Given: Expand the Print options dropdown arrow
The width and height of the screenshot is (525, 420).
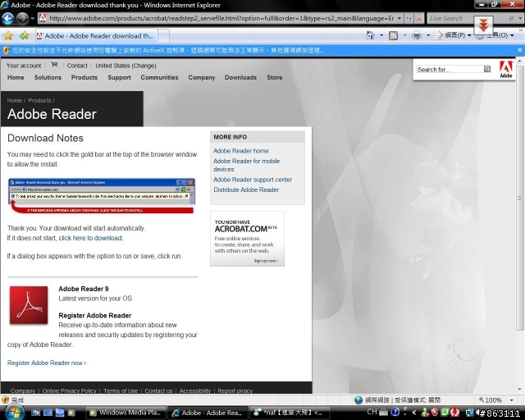Looking at the screenshot, I should click(428, 35).
